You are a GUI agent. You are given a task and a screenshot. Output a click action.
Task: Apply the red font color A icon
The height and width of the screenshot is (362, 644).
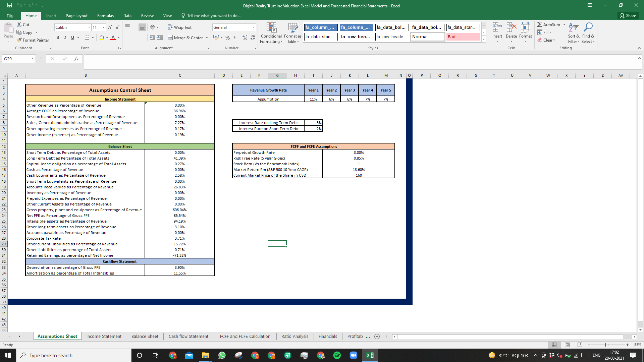click(x=113, y=38)
